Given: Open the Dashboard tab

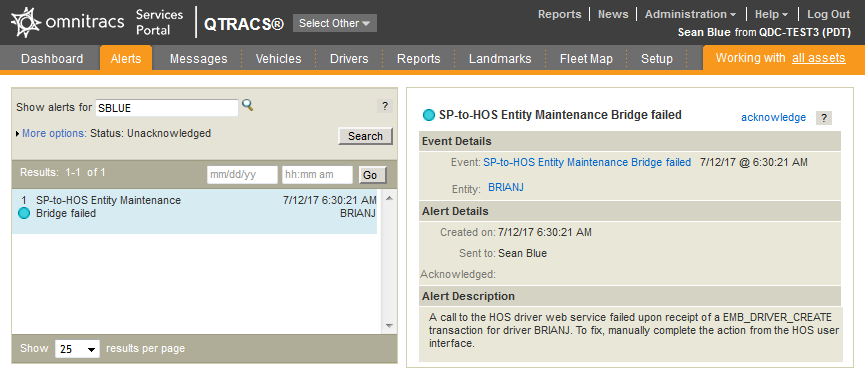Looking at the screenshot, I should pos(52,58).
